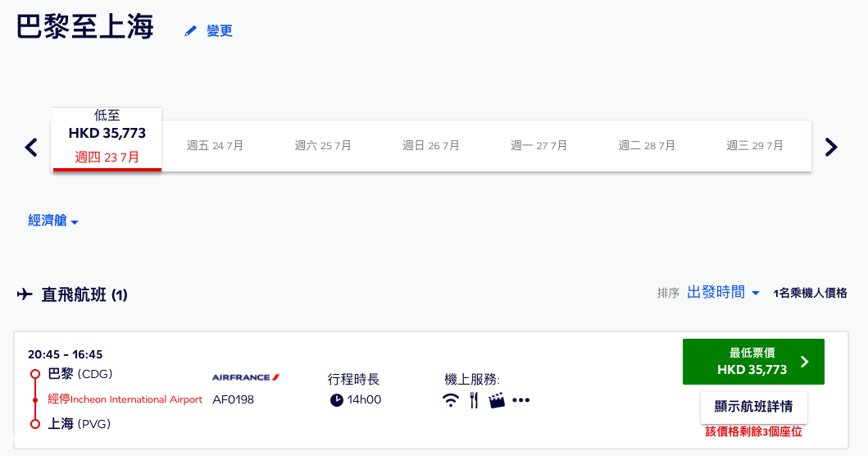Select the 週六 25 7月 date tab
This screenshot has height=456, width=868.
coord(323,146)
